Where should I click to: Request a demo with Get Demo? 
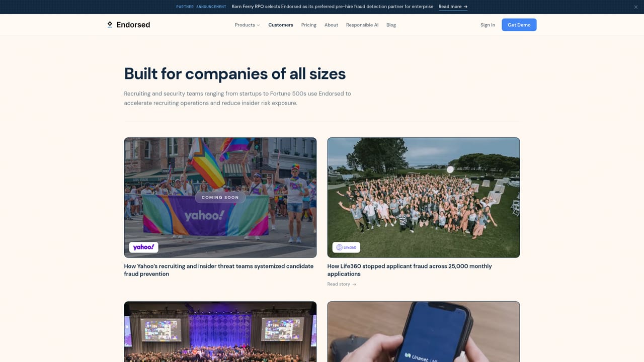tap(519, 25)
